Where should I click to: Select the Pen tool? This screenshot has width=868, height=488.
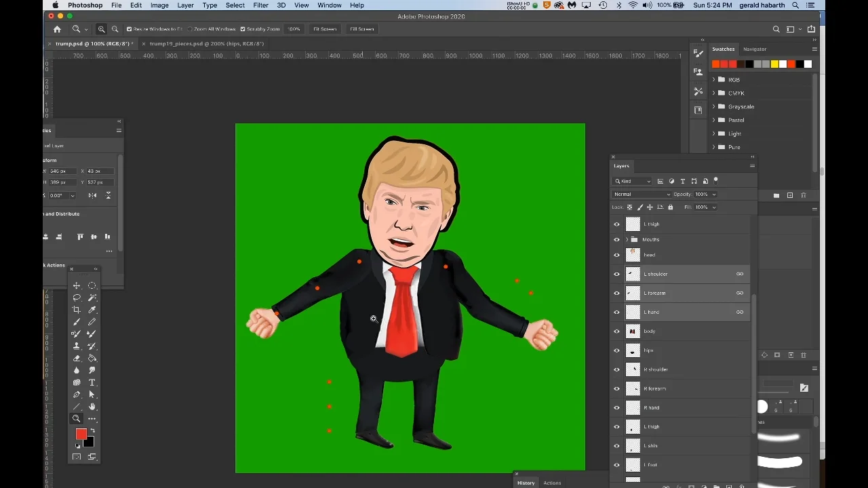click(x=77, y=395)
